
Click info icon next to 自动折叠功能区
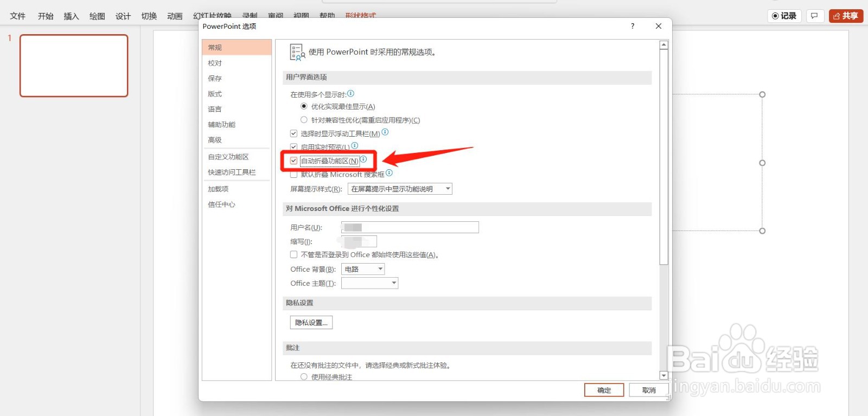363,159
